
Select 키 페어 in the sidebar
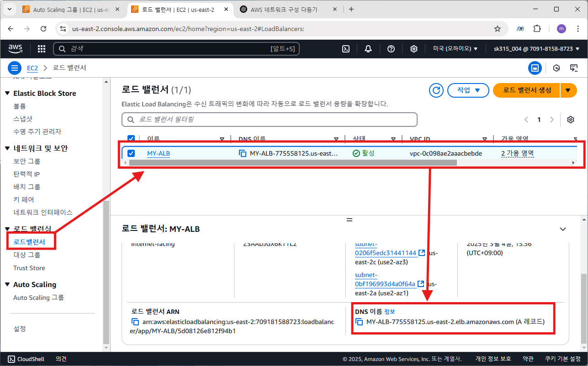tap(24, 199)
